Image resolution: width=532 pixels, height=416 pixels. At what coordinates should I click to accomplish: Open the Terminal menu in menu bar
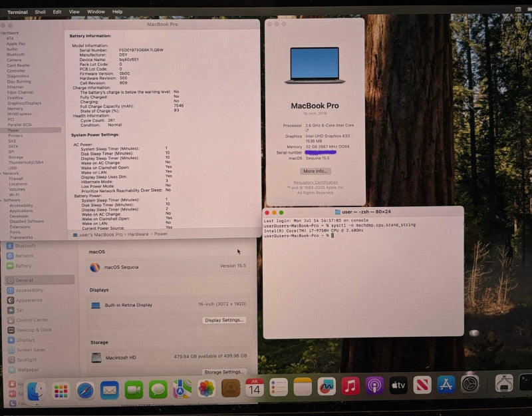tap(17, 12)
